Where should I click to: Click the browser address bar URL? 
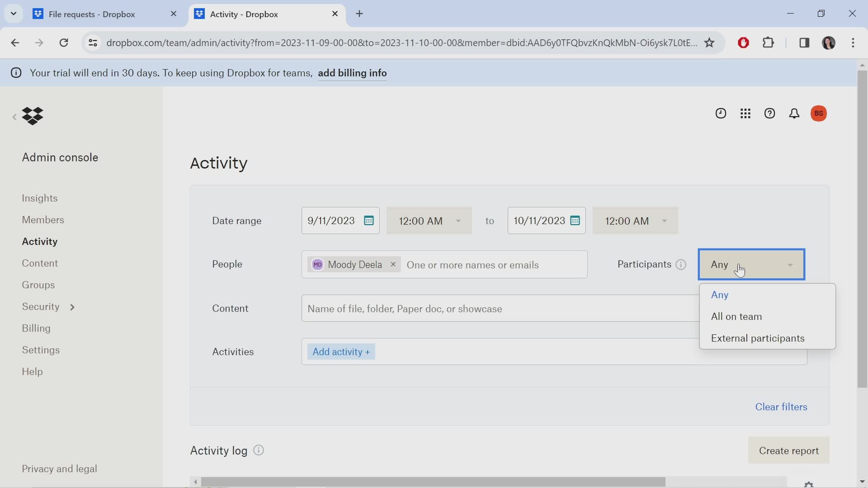pos(401,42)
